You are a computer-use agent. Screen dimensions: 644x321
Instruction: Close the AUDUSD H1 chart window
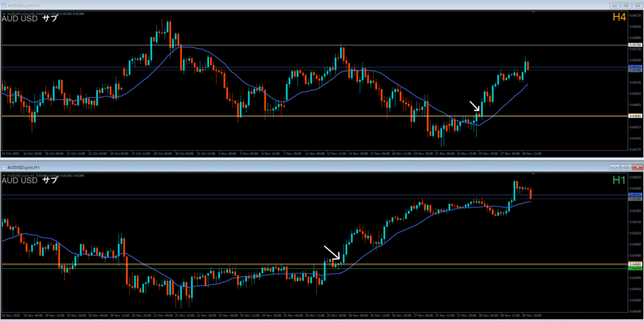point(637,167)
